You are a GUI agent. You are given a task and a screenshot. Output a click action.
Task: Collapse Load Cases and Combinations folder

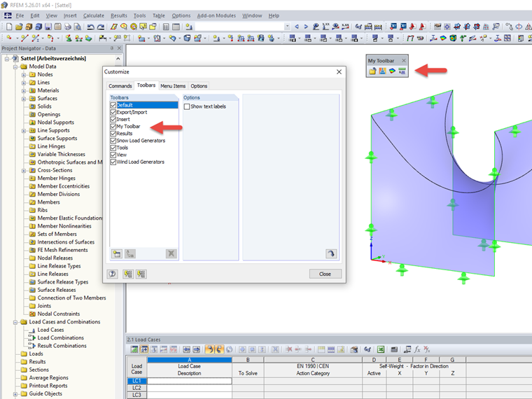point(15,322)
